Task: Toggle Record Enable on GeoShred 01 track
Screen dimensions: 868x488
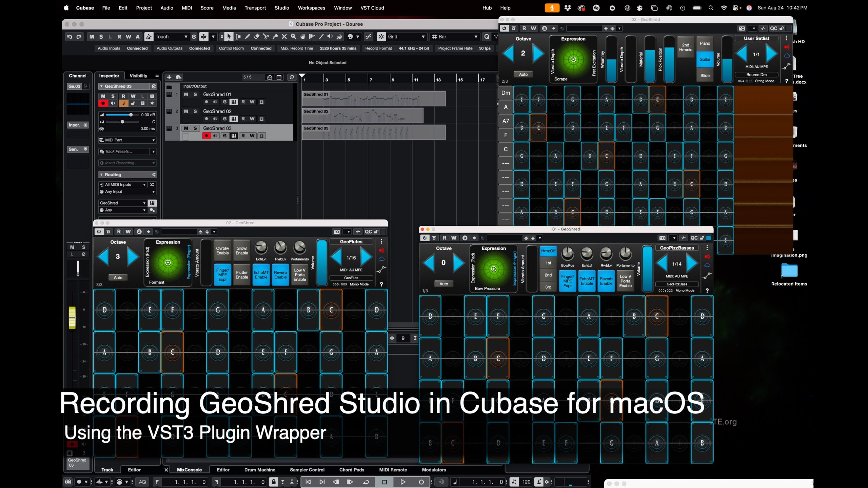Action: click(x=206, y=102)
